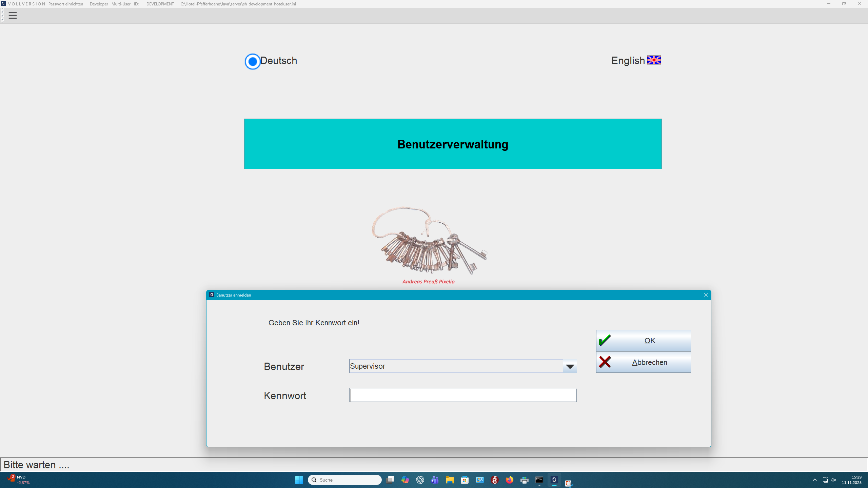Select the Deutsch language radio button

(x=253, y=61)
